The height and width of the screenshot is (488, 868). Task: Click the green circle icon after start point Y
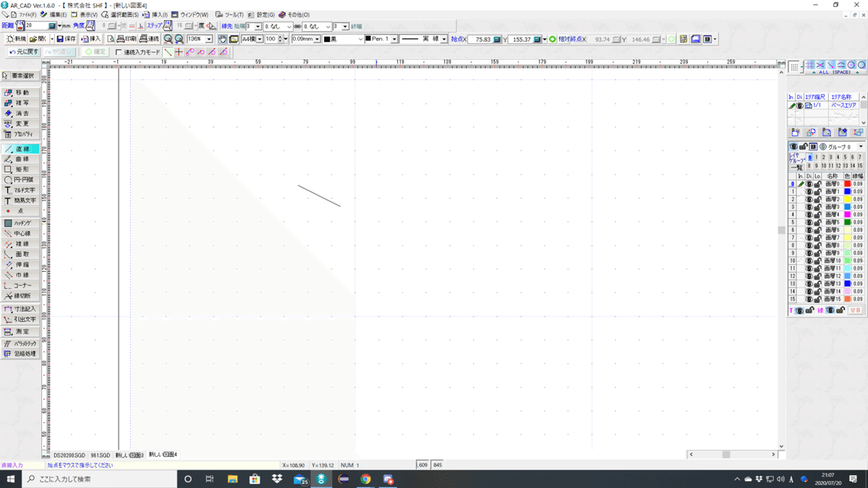pyautogui.click(x=553, y=39)
